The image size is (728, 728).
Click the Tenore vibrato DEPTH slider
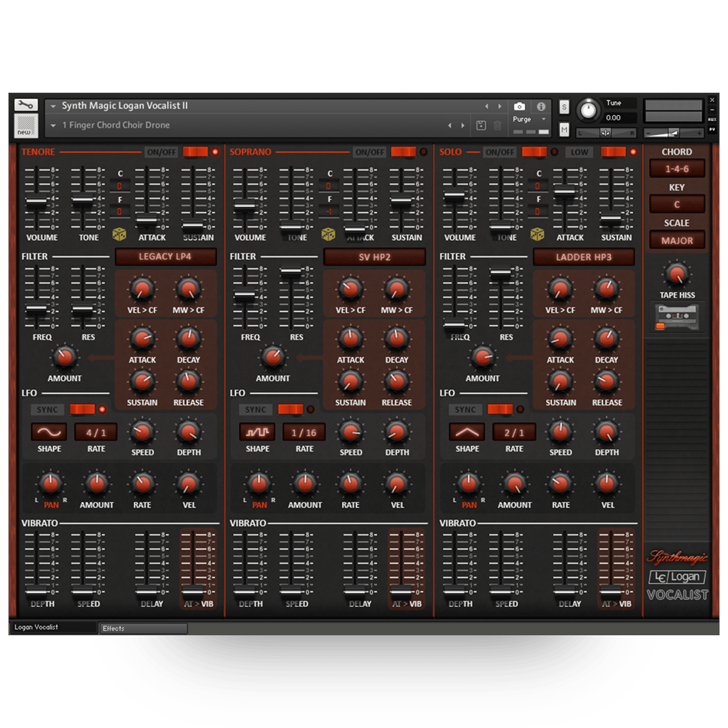pos(36,591)
